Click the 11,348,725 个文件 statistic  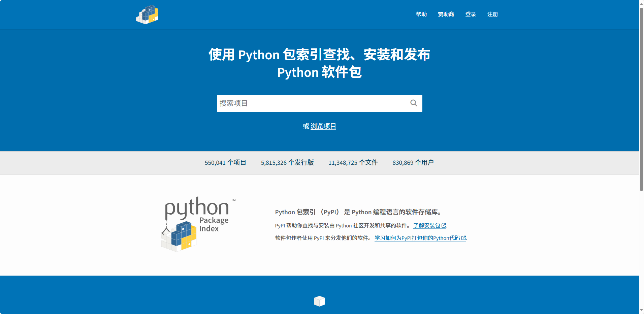353,163
